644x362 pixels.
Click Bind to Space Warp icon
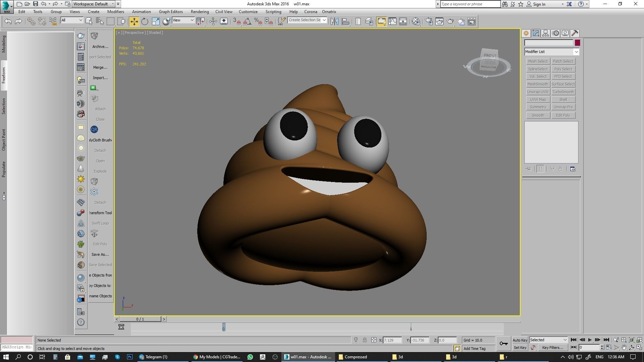(x=53, y=21)
